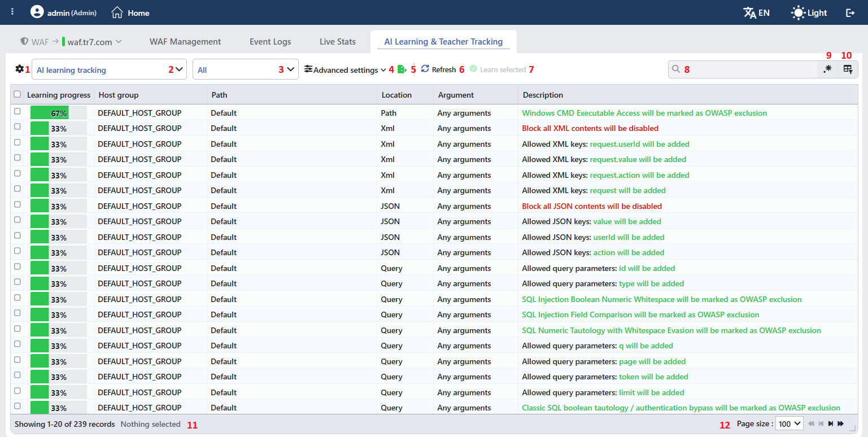Toggle regex search with the asterisk icon

[827, 69]
